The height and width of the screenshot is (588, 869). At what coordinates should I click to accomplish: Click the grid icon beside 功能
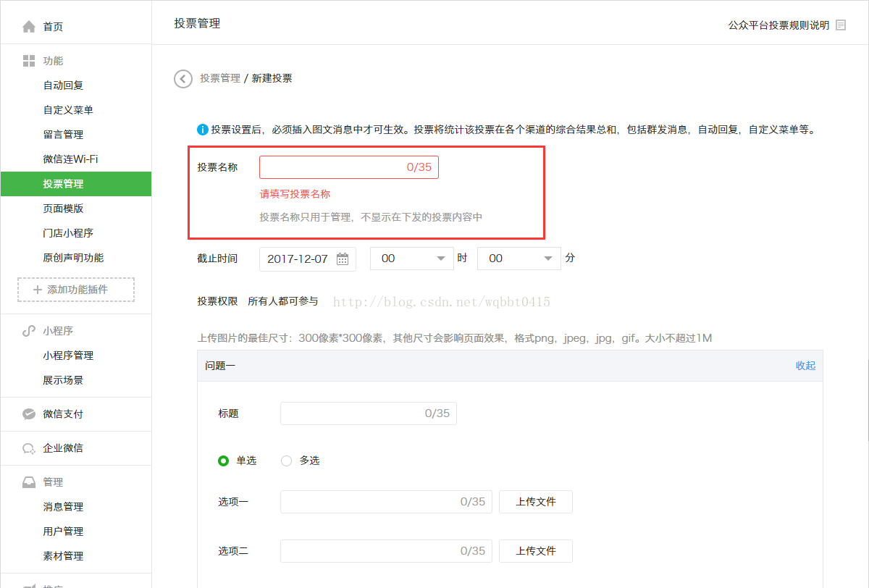click(x=29, y=61)
